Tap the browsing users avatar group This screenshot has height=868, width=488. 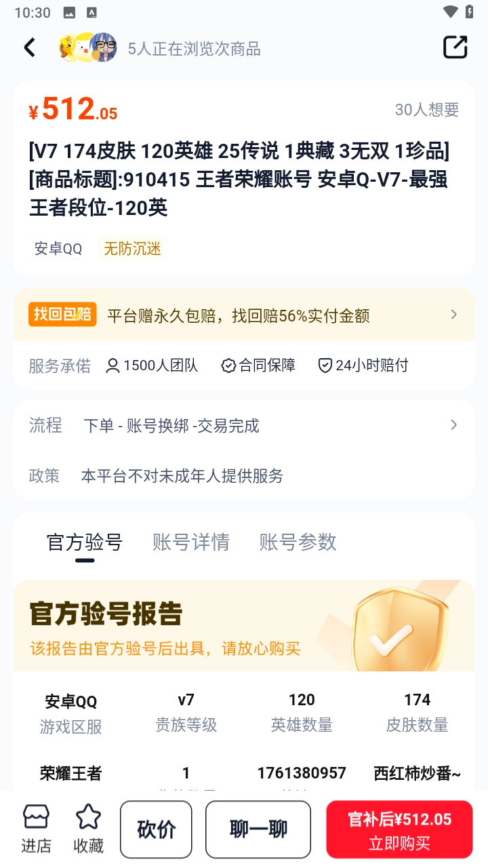pos(87,47)
